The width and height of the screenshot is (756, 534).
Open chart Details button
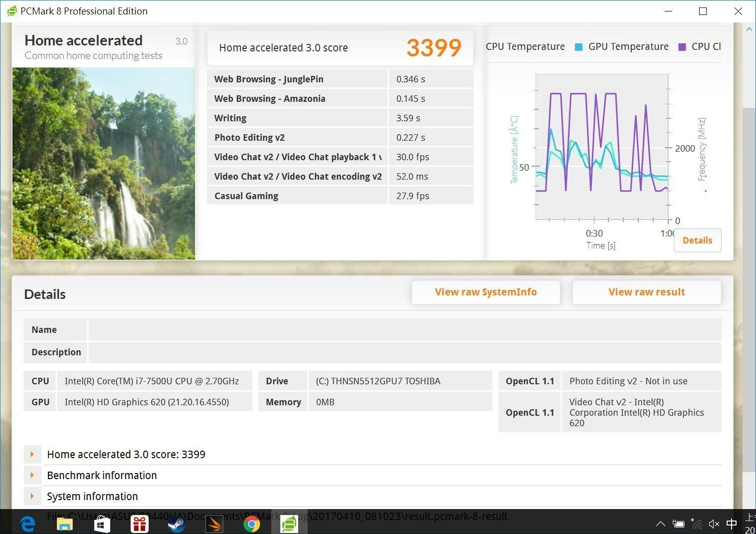697,240
